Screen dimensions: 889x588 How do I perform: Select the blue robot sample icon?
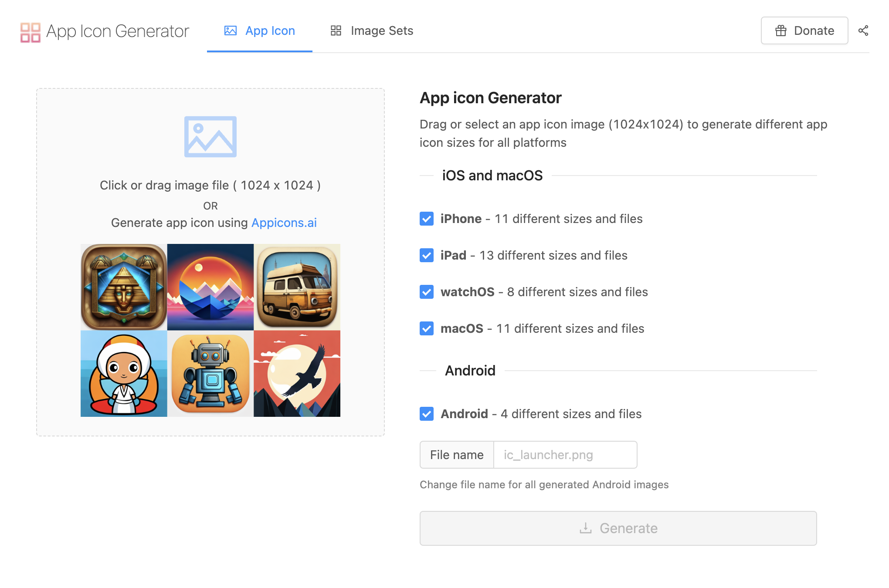[x=210, y=374]
